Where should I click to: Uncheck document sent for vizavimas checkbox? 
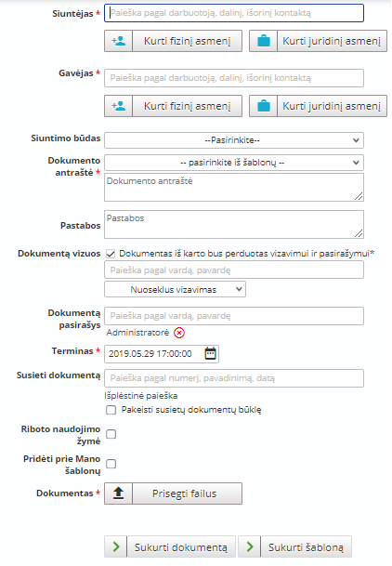[111, 254]
